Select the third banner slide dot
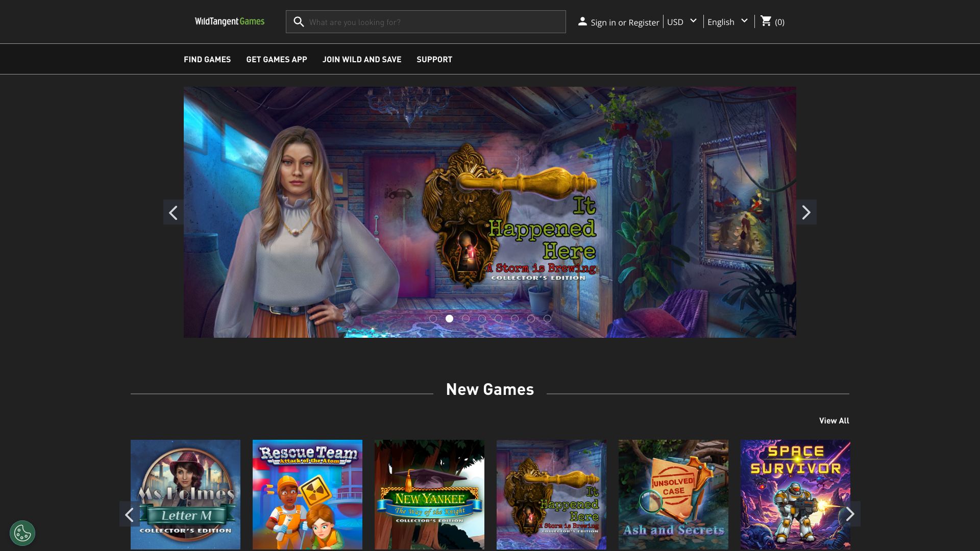 point(465,318)
